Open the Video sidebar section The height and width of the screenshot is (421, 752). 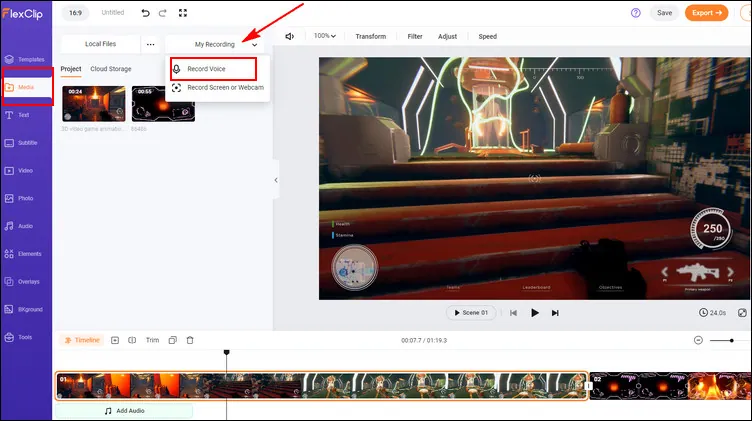(x=19, y=171)
